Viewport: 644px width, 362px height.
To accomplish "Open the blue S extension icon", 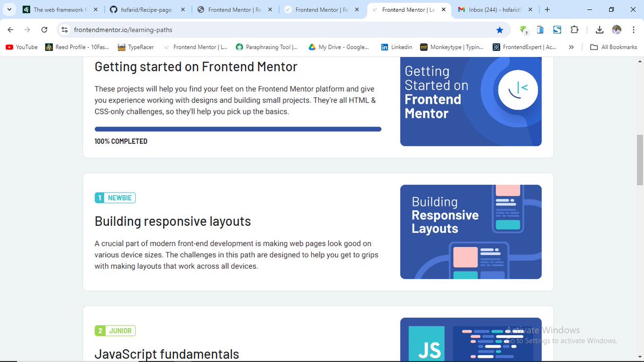I will click(x=557, y=30).
